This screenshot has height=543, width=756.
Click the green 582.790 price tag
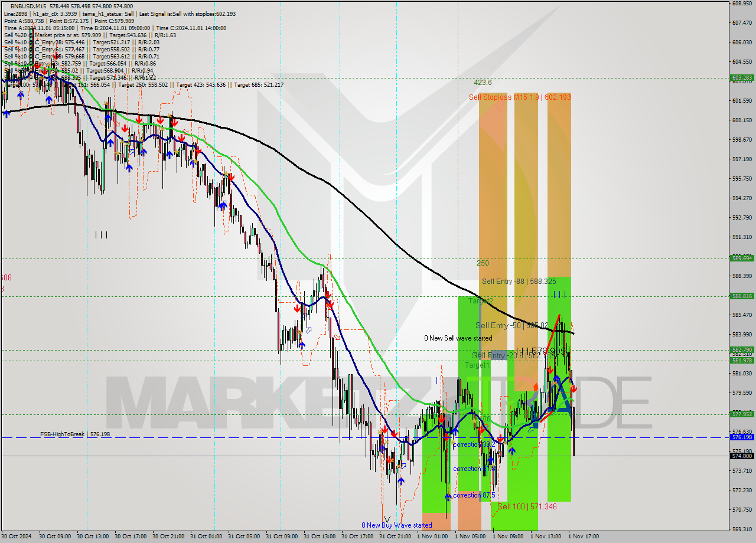[742, 350]
